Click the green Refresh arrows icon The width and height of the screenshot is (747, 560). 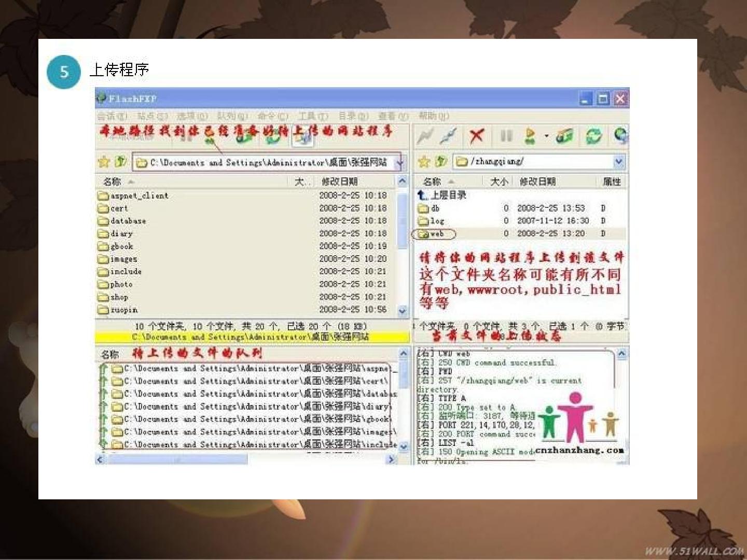pos(593,136)
